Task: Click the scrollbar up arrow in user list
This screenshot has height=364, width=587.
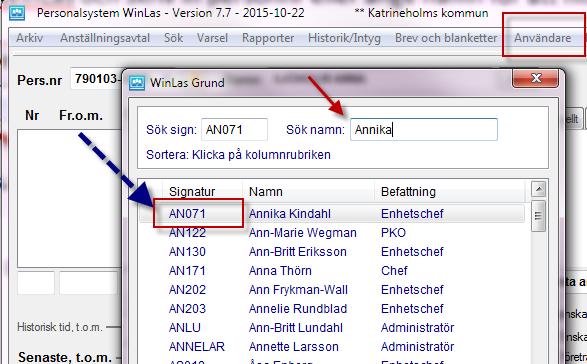Action: pyautogui.click(x=538, y=189)
